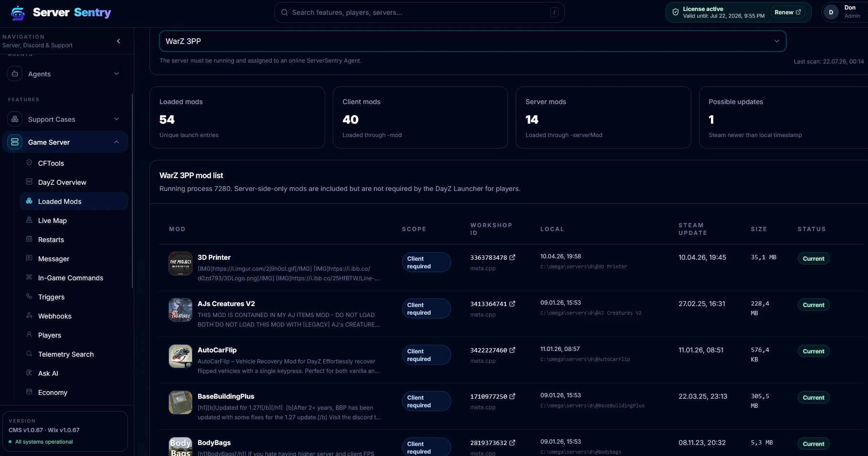Click the Client mods 40 card
The height and width of the screenshot is (456, 868).
420,117
